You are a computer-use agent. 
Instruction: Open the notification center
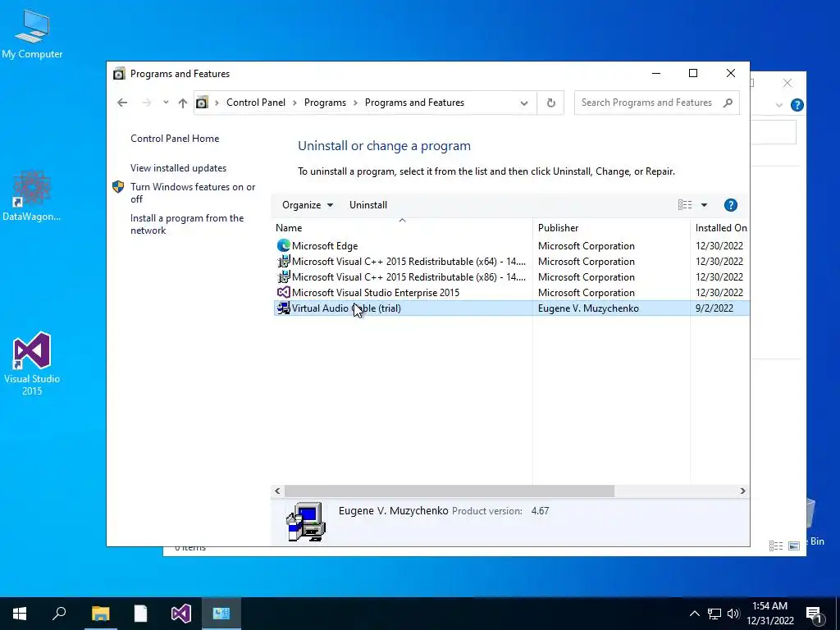click(814, 614)
